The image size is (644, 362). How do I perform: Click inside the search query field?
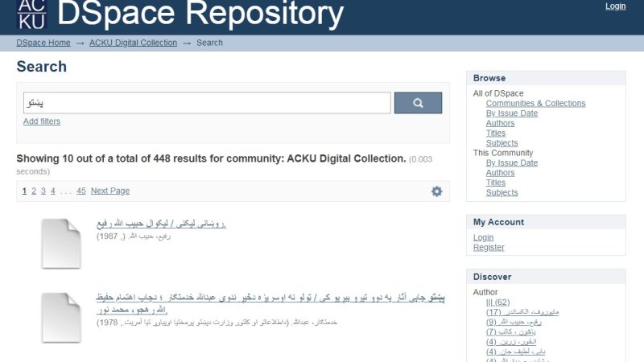point(207,103)
